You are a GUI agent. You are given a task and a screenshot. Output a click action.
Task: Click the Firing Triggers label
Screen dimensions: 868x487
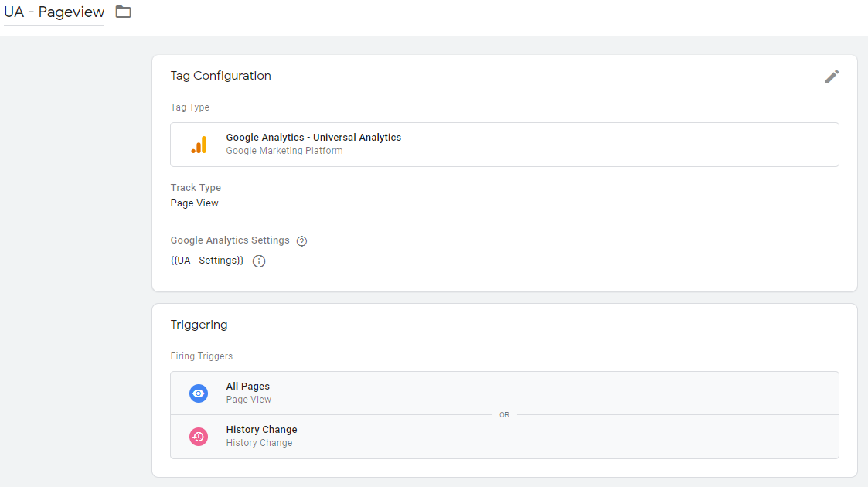[202, 356]
